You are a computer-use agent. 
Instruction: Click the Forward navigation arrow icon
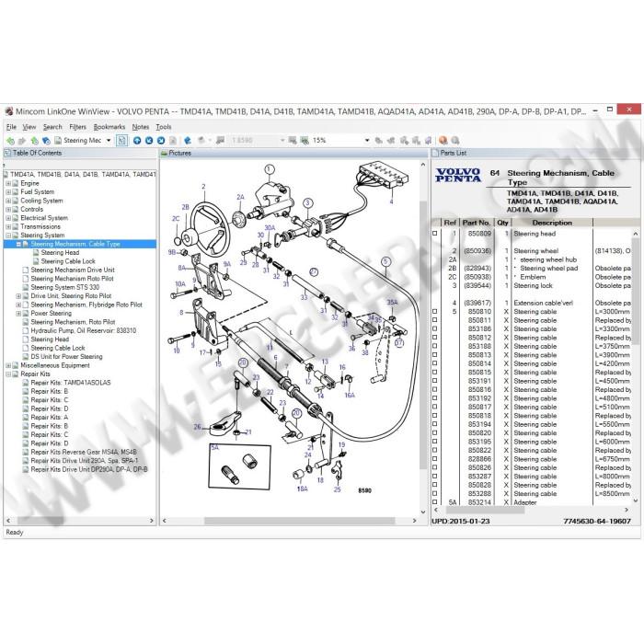[x=22, y=141]
